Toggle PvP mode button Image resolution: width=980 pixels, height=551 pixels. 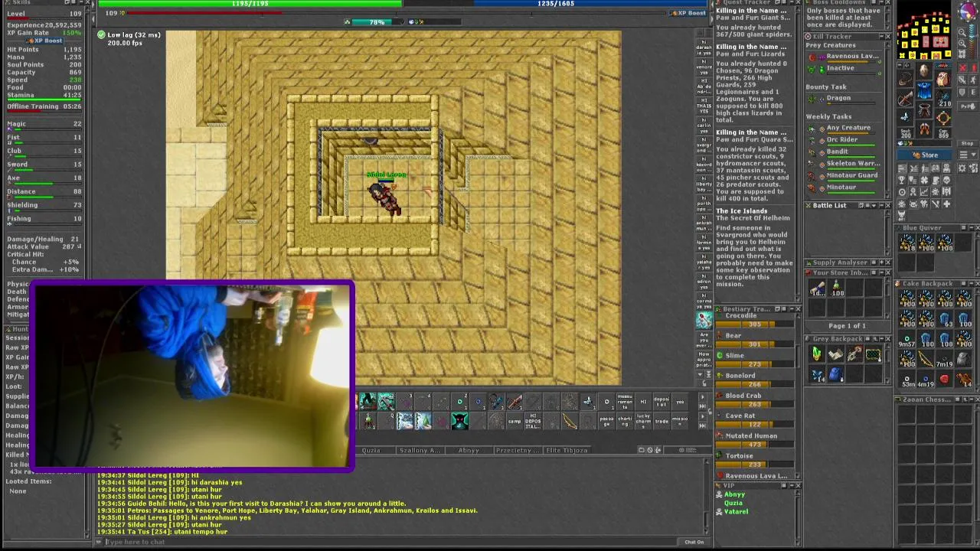click(x=968, y=106)
